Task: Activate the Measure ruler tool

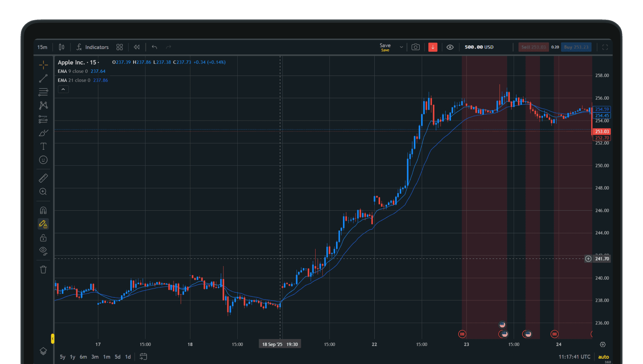Action: point(43,178)
